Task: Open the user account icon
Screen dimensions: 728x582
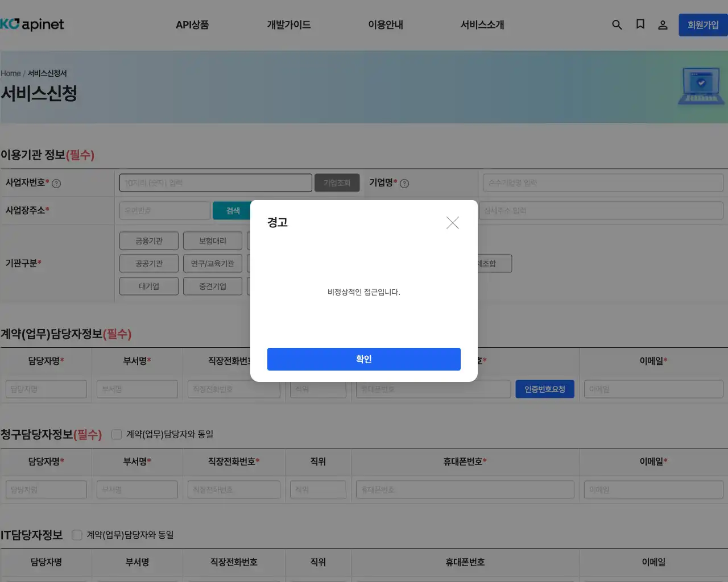Action: (663, 25)
